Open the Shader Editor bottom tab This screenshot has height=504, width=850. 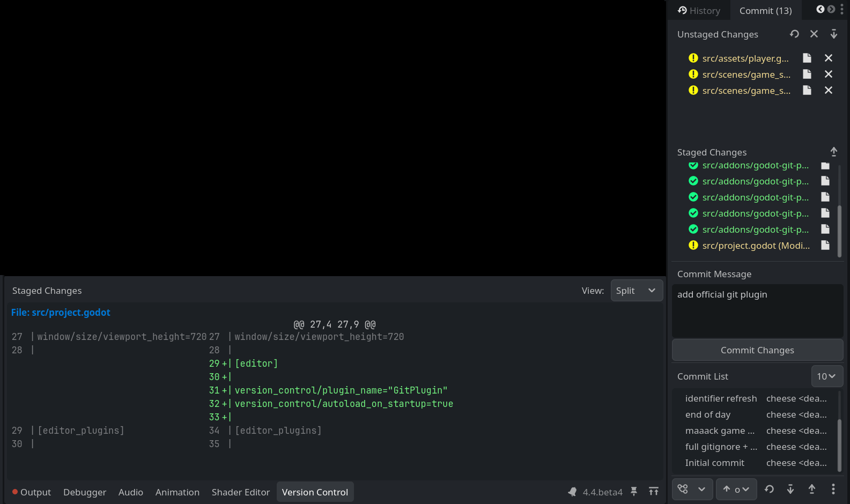(x=240, y=492)
